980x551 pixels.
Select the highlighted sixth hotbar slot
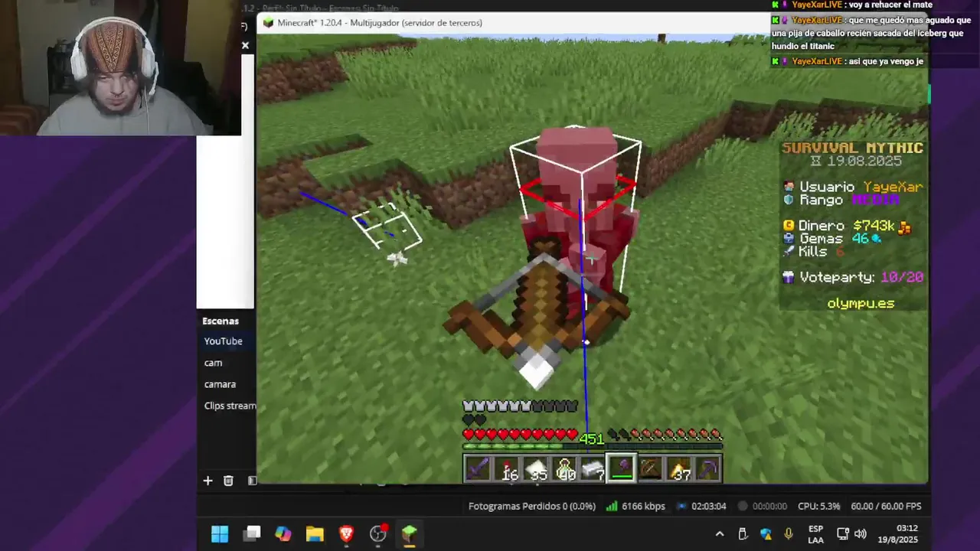(621, 468)
